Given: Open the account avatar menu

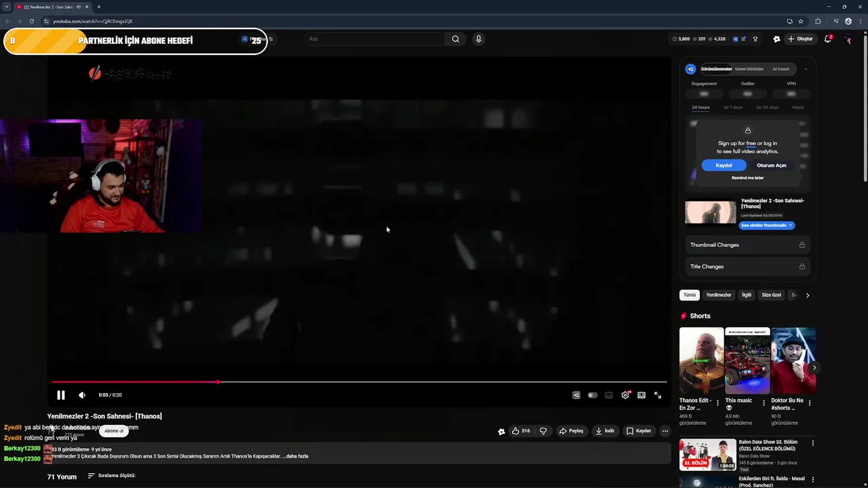Looking at the screenshot, I should click(x=848, y=39).
